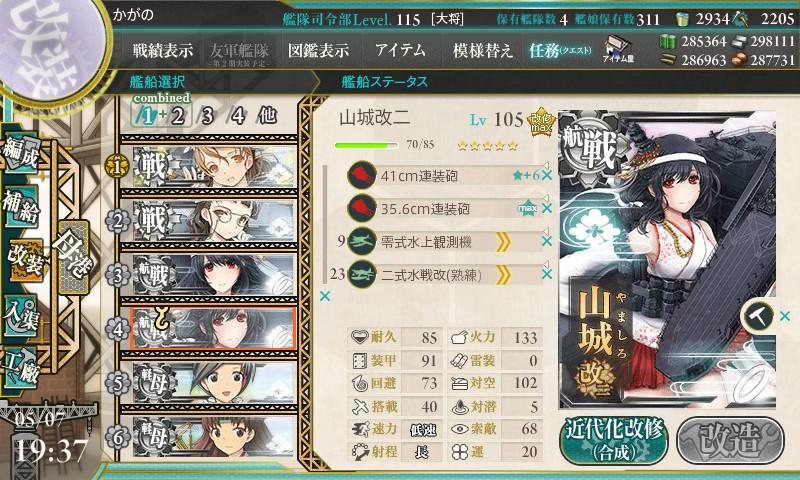The image size is (800, 480).
Task: Return to 母港 home port icon
Action: click(73, 258)
